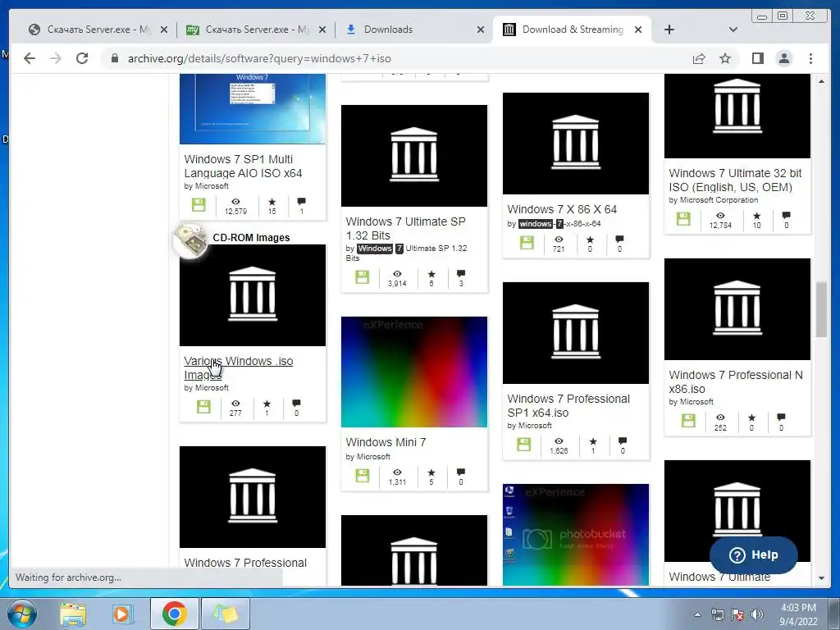
Task: Click the CD-ROM Images collection label
Action: click(x=251, y=237)
